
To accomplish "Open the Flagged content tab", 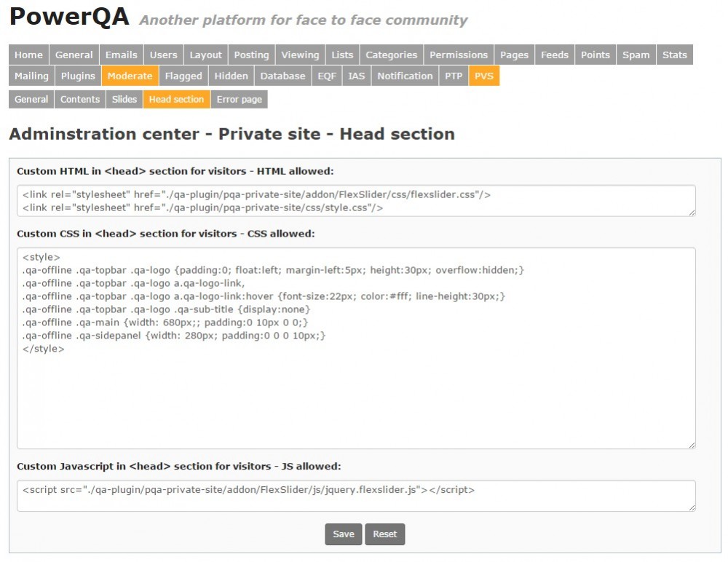I will click(183, 76).
